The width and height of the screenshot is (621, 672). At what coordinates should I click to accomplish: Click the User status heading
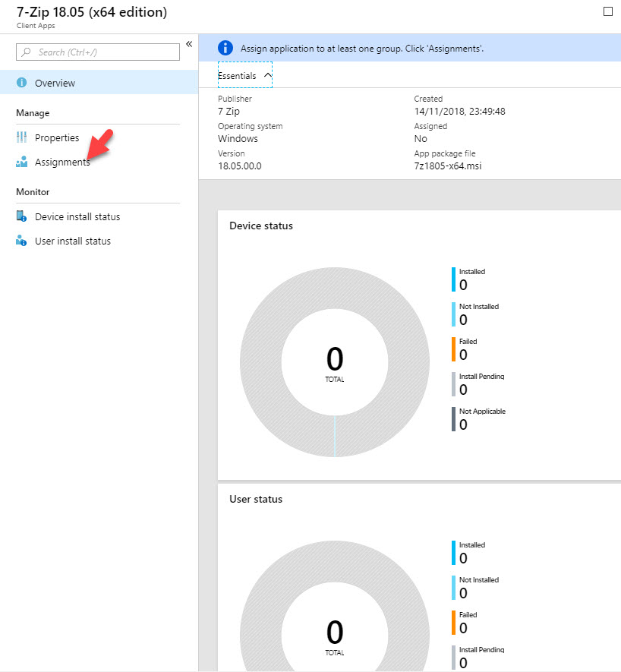tap(256, 500)
